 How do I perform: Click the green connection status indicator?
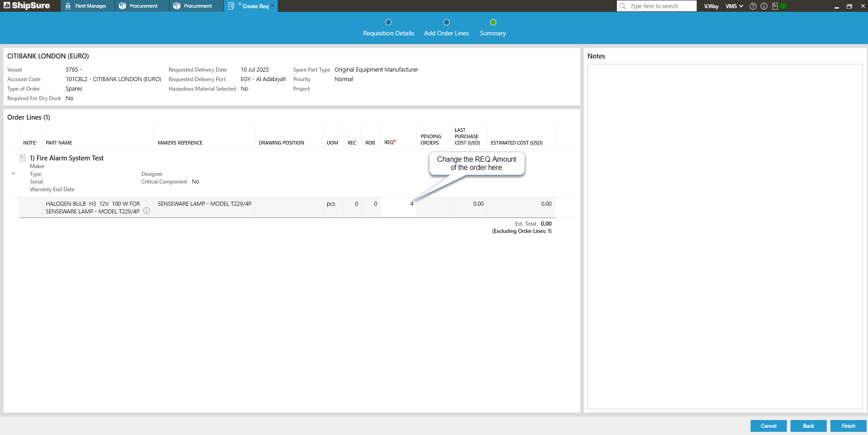pos(783,6)
